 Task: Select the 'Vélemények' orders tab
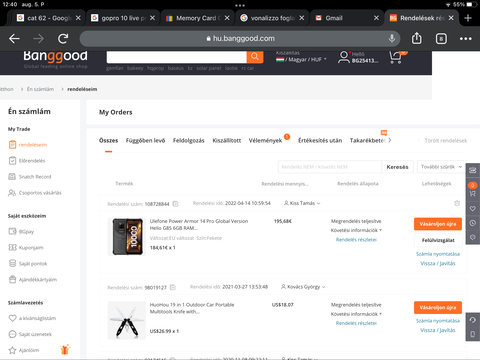265,141
